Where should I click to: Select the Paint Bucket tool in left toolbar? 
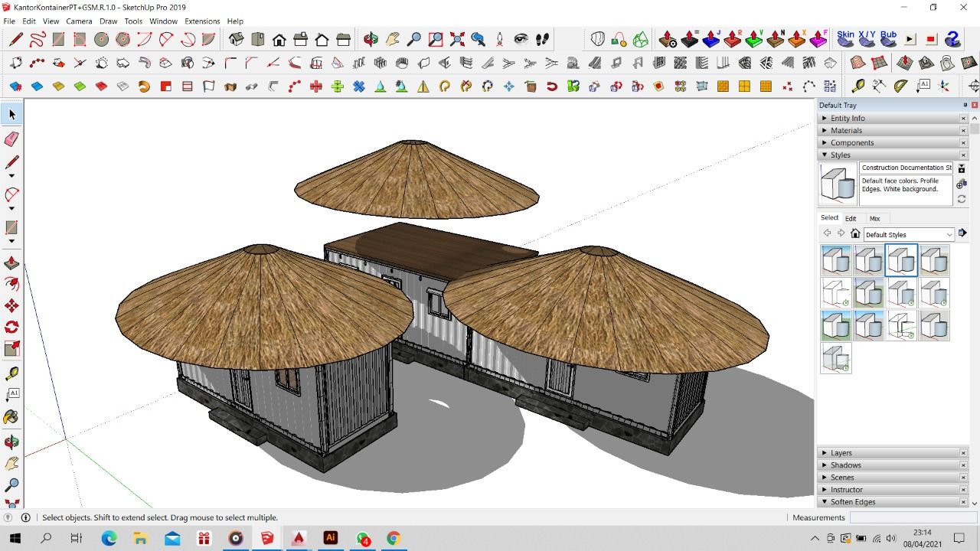(x=11, y=417)
